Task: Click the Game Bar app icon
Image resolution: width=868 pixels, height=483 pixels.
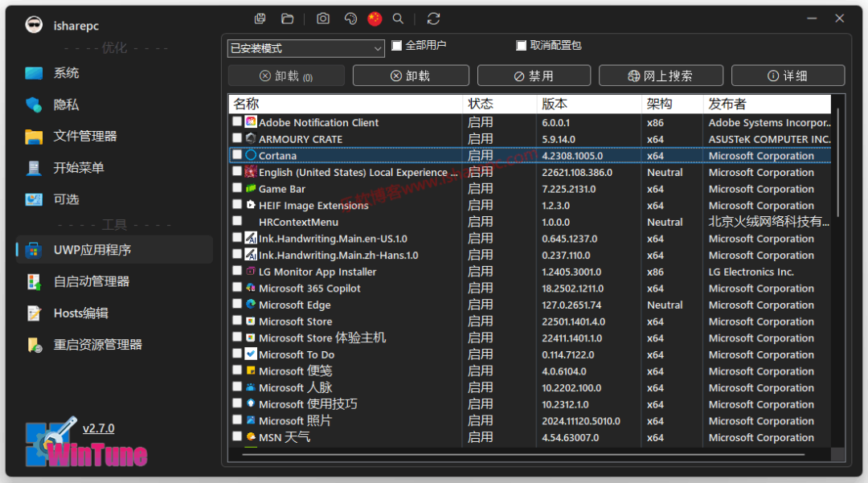Action: pyautogui.click(x=251, y=188)
